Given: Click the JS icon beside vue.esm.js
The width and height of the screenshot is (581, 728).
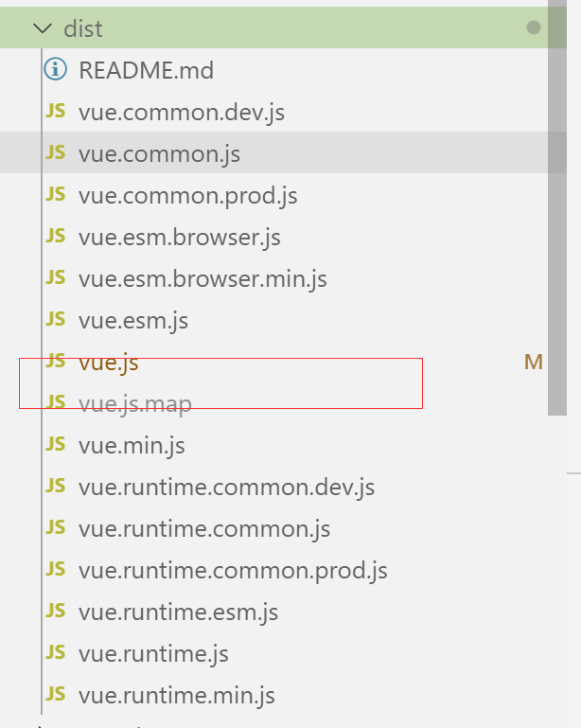Looking at the screenshot, I should click(x=56, y=320).
